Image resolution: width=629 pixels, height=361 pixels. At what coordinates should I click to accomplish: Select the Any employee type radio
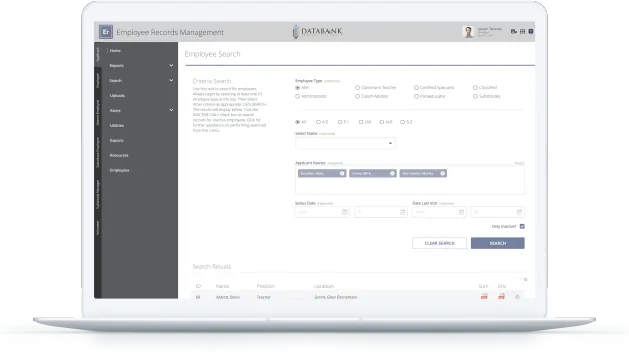pos(298,87)
